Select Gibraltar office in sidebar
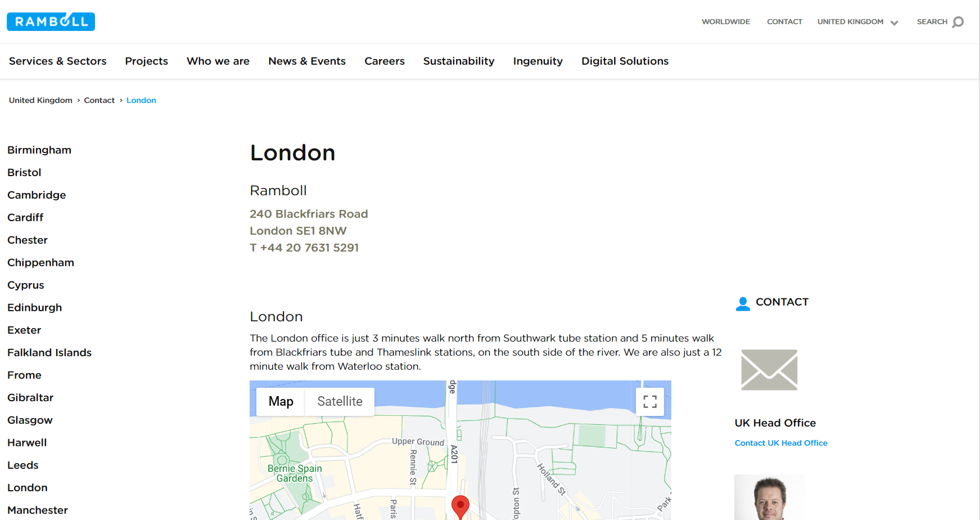The width and height of the screenshot is (980, 520). [x=30, y=398]
